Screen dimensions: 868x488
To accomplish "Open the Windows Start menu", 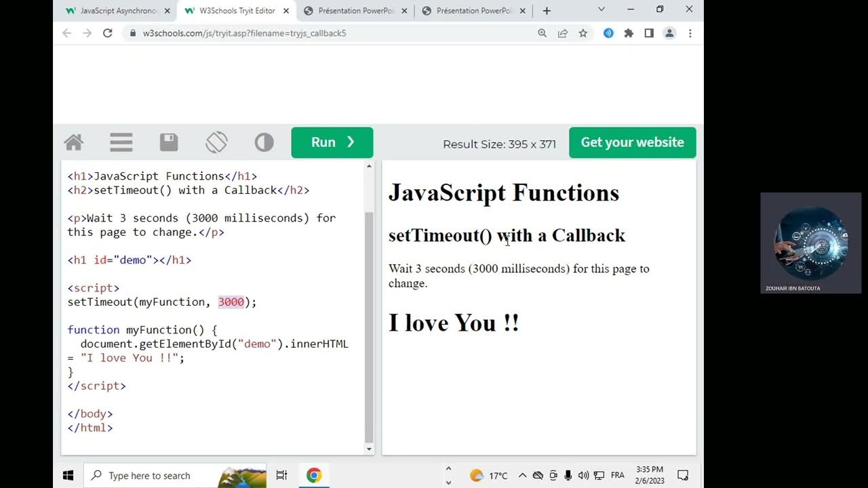I will [68, 476].
